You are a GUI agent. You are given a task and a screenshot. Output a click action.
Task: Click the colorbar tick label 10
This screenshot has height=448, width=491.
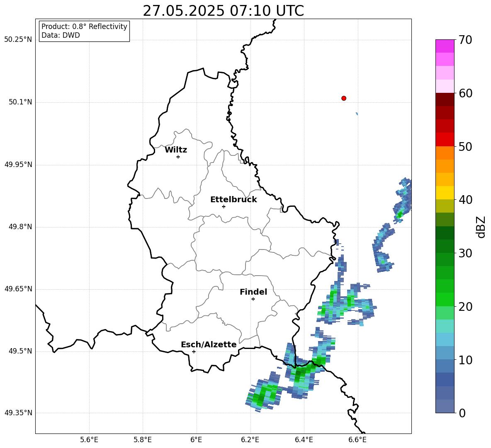[466, 360]
